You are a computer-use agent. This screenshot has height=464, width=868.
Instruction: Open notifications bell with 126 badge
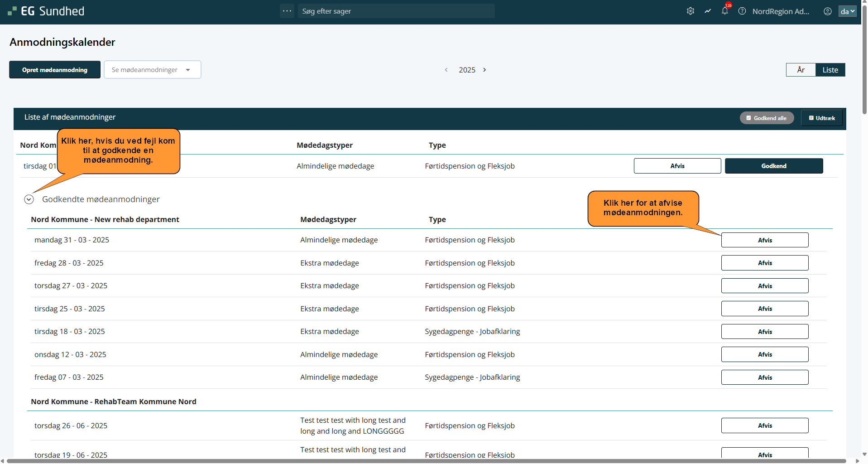[725, 11]
